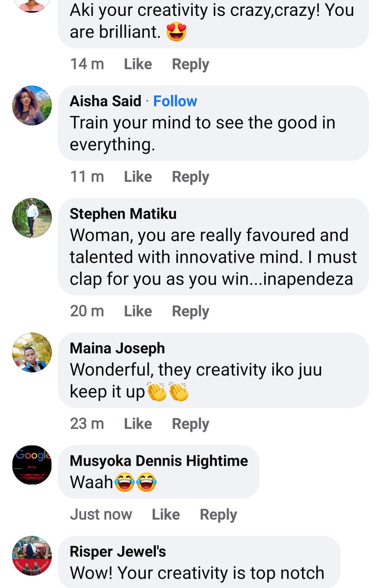Reply to the 14 m old comment

tap(190, 65)
